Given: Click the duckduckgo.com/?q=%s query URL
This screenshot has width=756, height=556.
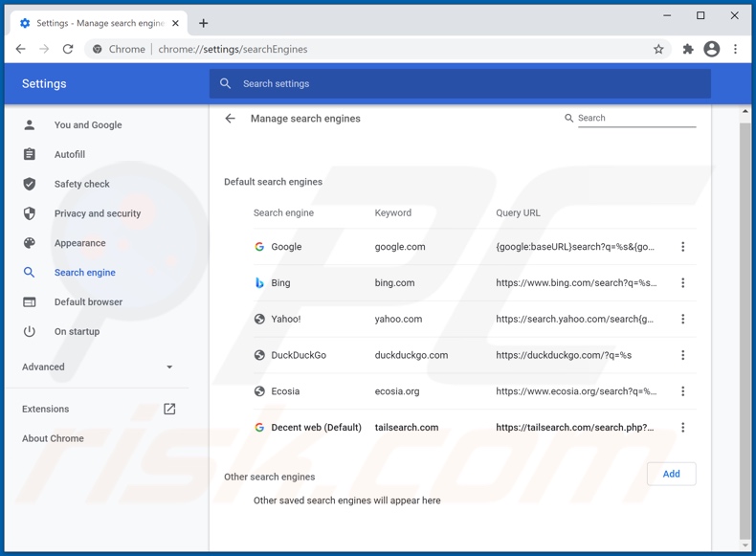Looking at the screenshot, I should (564, 355).
